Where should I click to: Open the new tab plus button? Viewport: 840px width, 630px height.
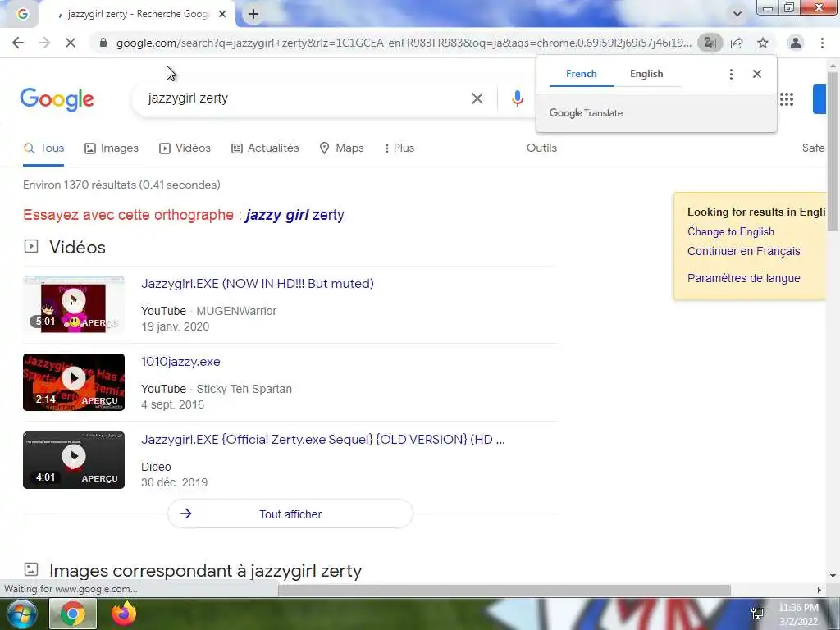(x=253, y=15)
